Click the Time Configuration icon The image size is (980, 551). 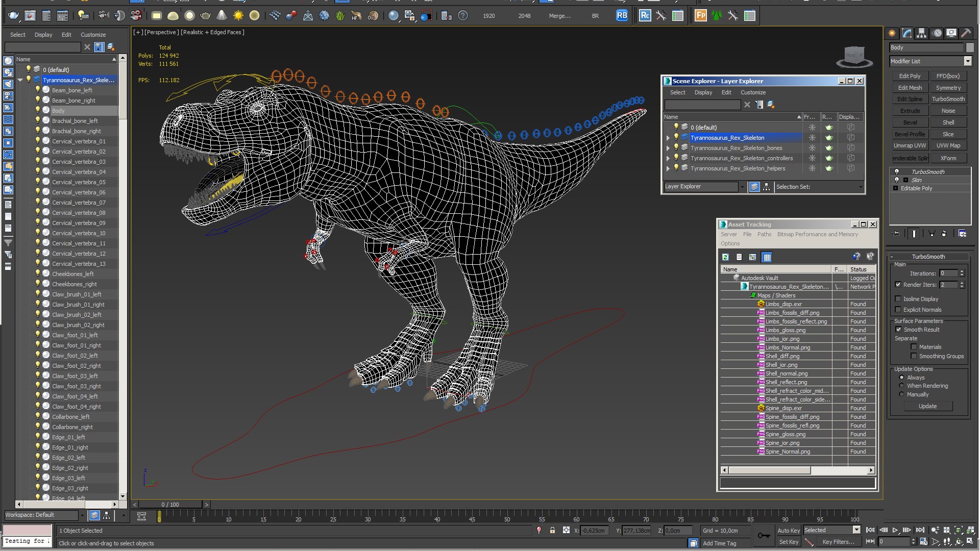click(923, 542)
